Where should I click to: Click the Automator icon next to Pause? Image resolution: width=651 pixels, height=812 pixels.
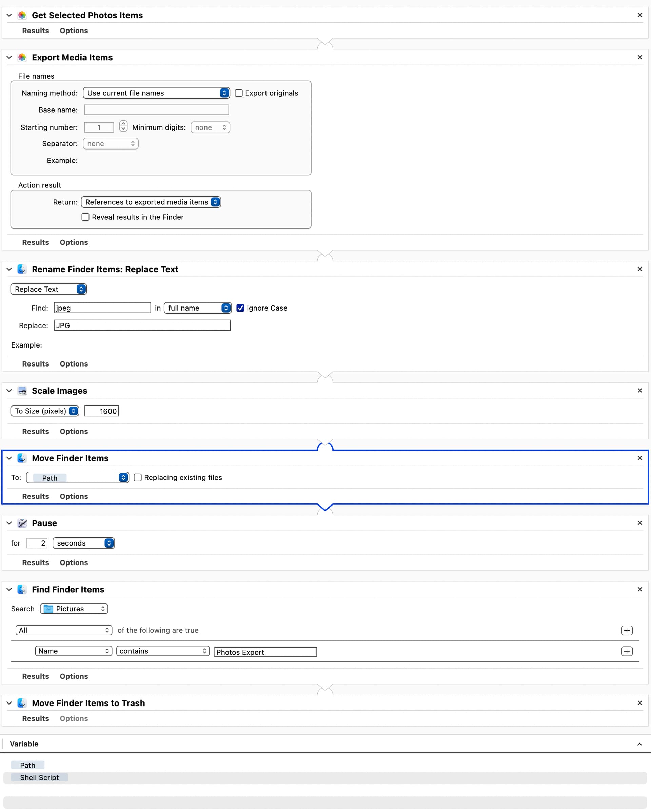22,523
